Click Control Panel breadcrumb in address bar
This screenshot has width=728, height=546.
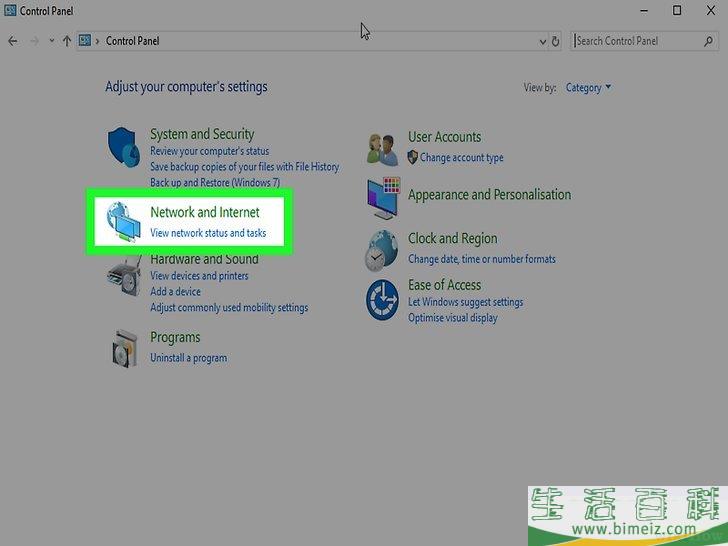click(132, 41)
